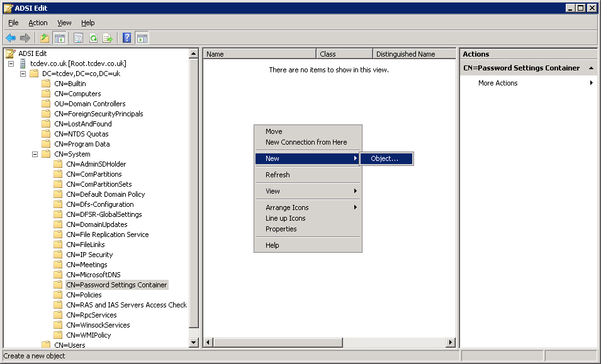This screenshot has height=364, width=601.
Task: Choose Object... from the New submenu
Action: tap(386, 158)
